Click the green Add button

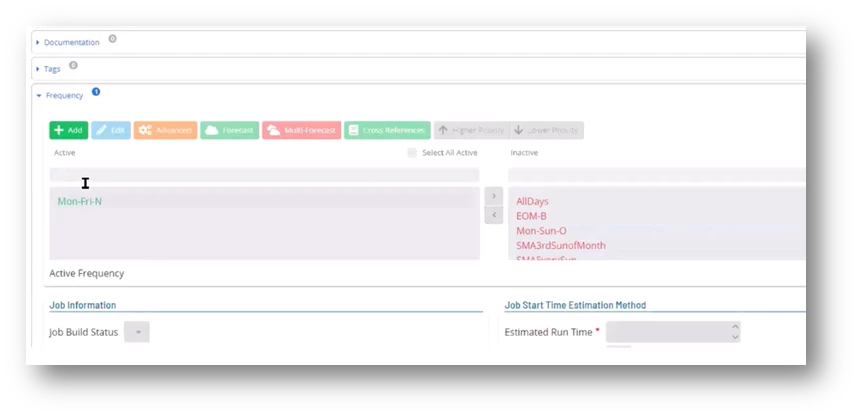coord(68,130)
